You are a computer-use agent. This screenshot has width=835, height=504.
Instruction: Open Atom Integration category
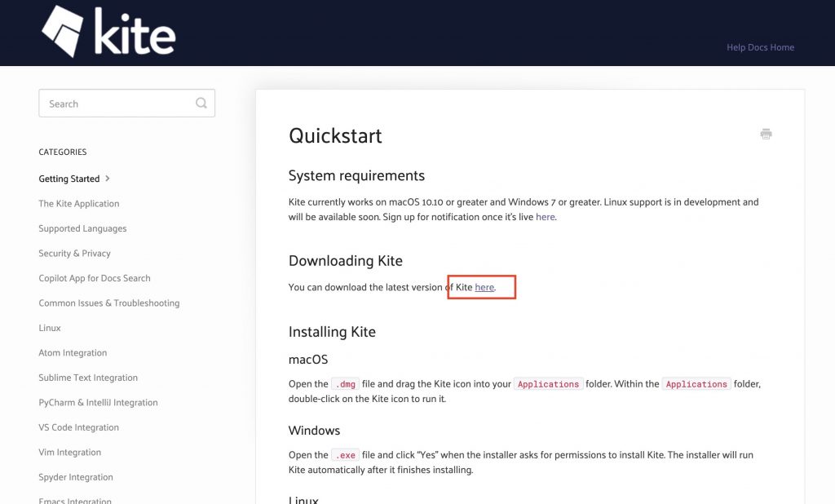point(73,352)
